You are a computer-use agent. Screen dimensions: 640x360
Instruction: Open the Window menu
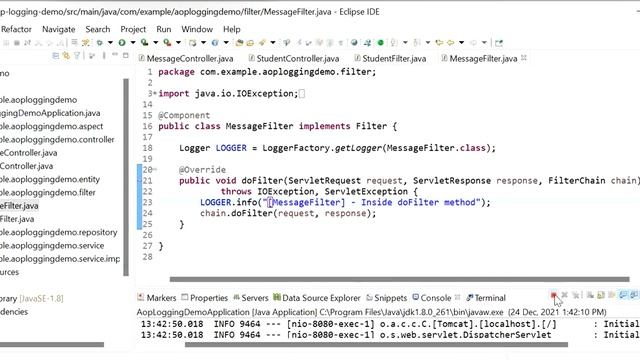tap(197, 29)
